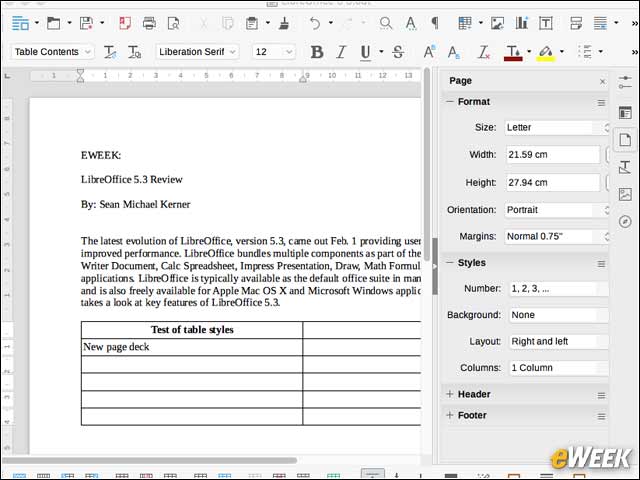Screen dimensions: 640x480
Task: Open the Margins Normal 0.75" dropdown
Action: coord(558,236)
